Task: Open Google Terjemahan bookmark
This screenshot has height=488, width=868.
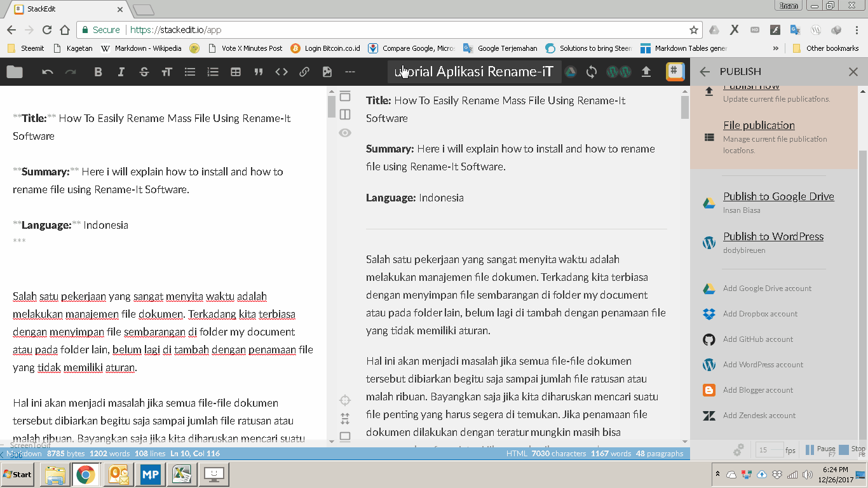Action: tap(500, 48)
